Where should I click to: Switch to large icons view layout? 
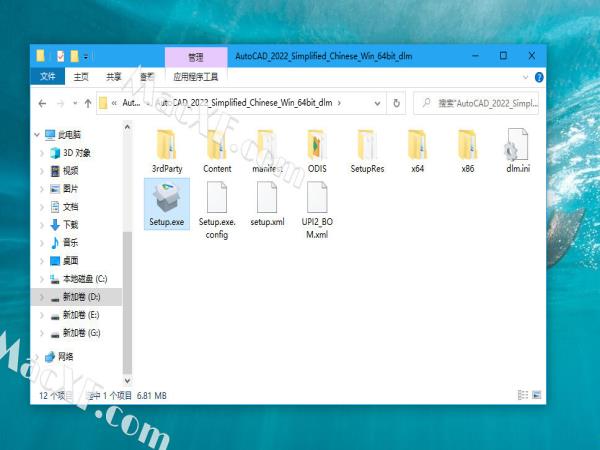click(x=536, y=395)
